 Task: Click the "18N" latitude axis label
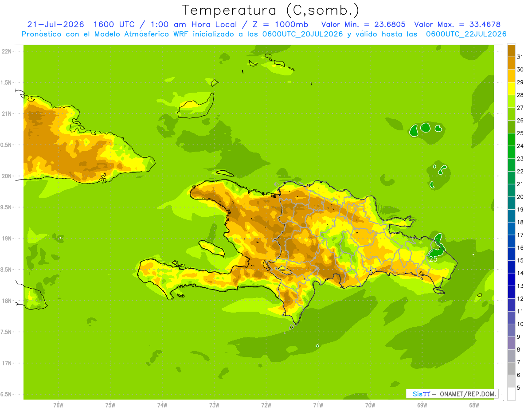(x=7, y=301)
